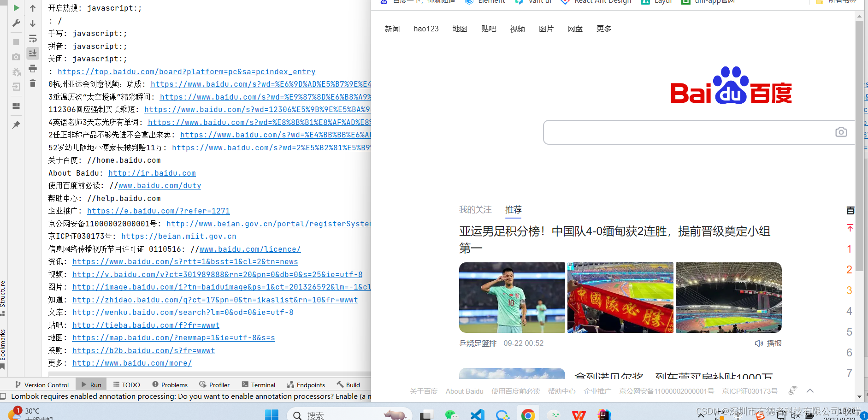Click the Baidu logo
The image size is (868, 420).
pos(731,86)
